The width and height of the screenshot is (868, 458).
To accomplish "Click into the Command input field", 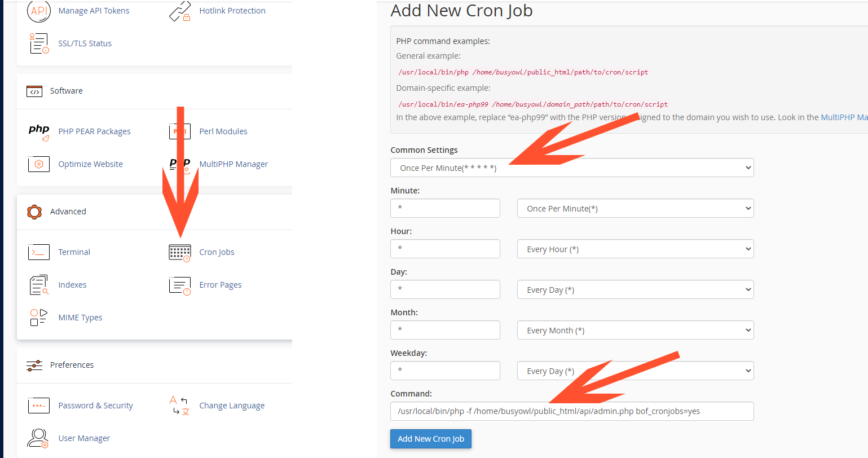I will [x=572, y=411].
